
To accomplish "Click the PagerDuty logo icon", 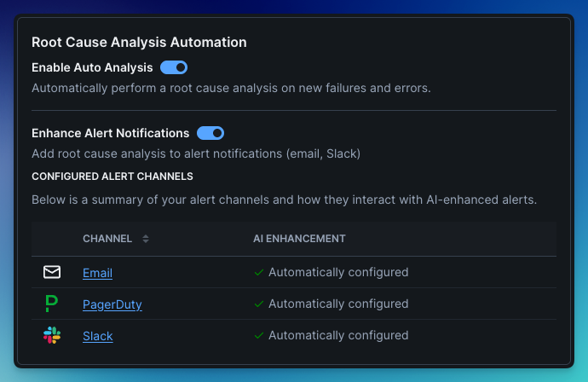I will pyautogui.click(x=52, y=304).
